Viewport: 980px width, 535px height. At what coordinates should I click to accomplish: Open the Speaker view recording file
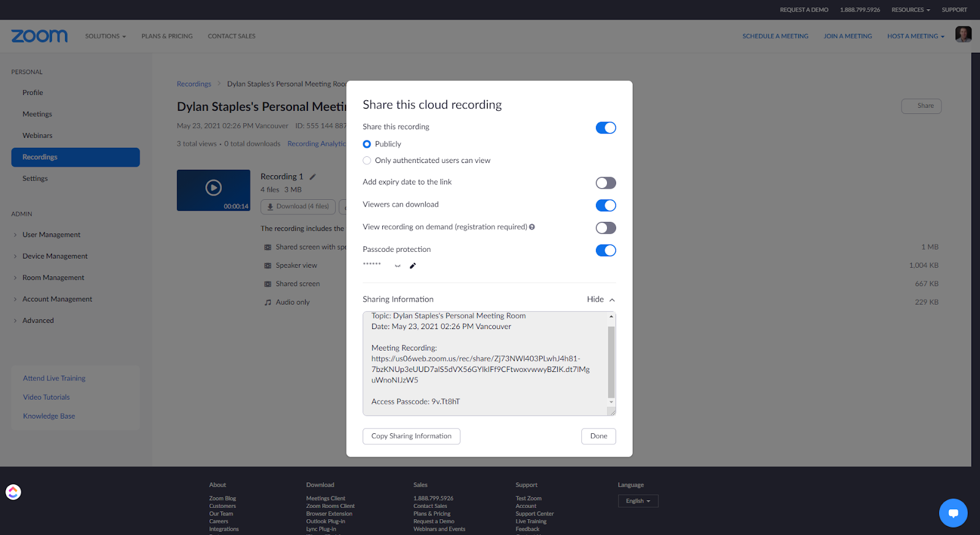click(x=296, y=266)
